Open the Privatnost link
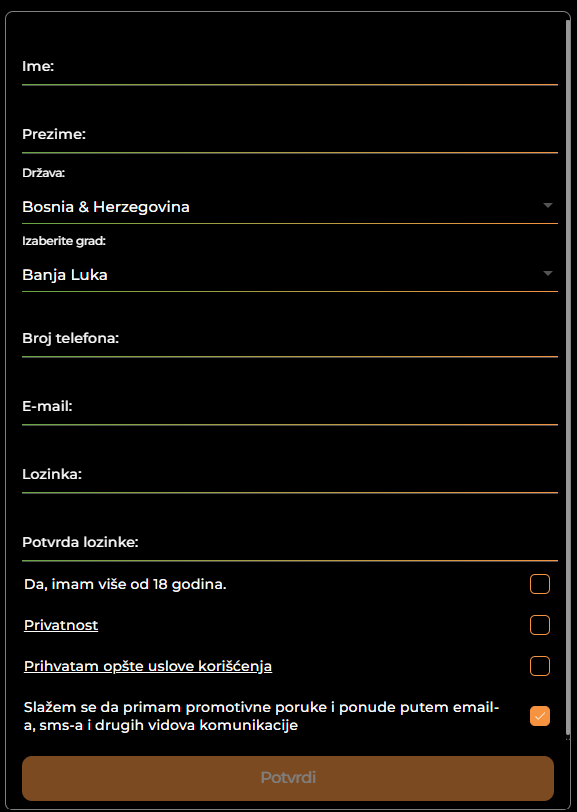This screenshot has height=812, width=577. [60, 624]
